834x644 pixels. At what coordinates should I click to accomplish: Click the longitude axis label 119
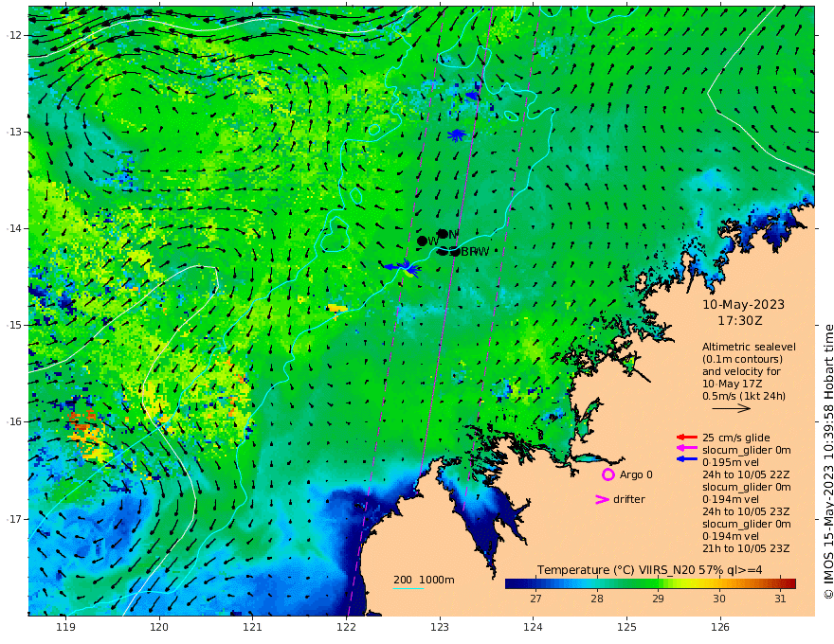tap(65, 627)
